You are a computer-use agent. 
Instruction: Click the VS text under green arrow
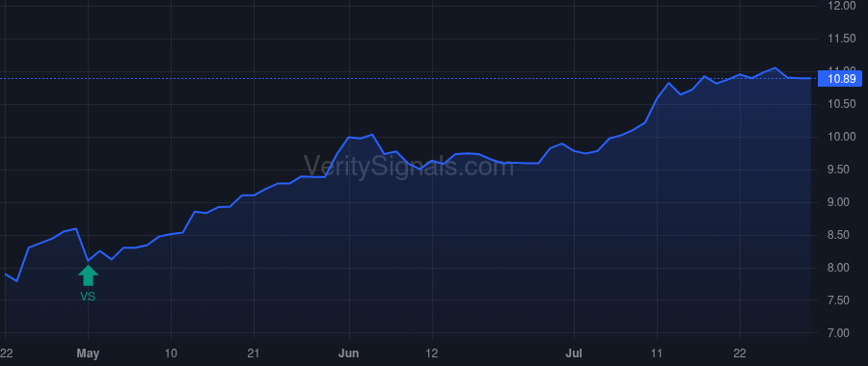[x=88, y=297]
